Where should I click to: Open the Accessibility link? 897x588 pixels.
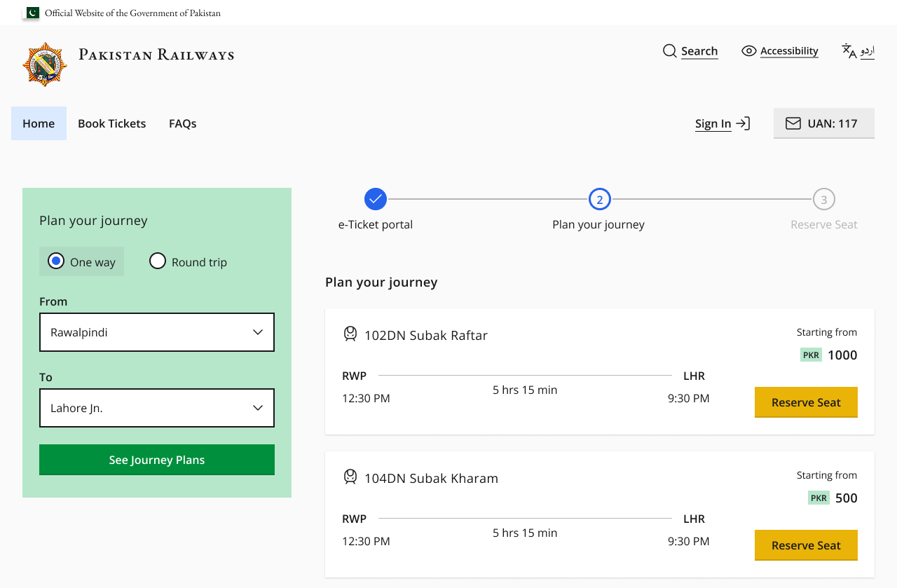point(789,51)
